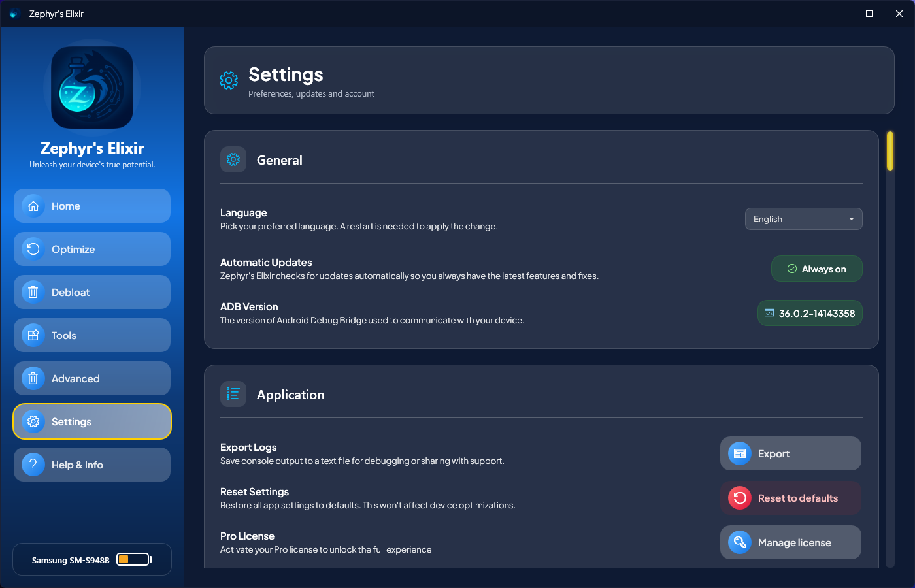
Task: Click the gear icon beside the Settings heading
Action: tap(229, 80)
